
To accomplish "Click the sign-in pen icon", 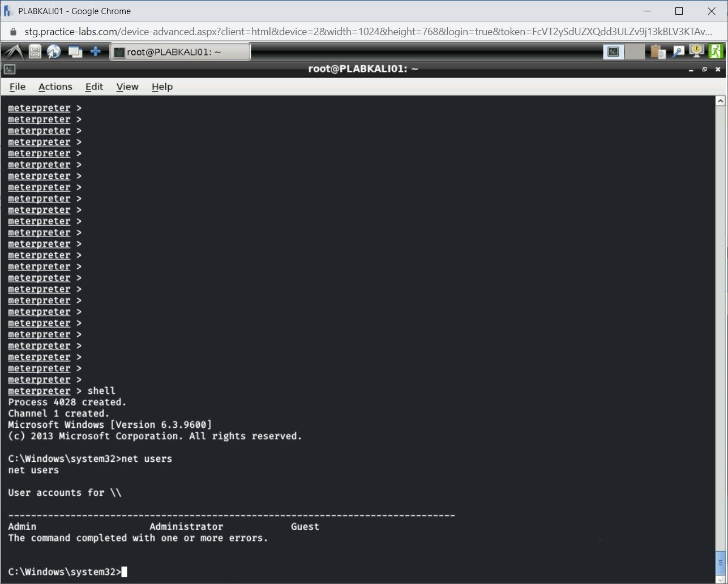I will 678,51.
